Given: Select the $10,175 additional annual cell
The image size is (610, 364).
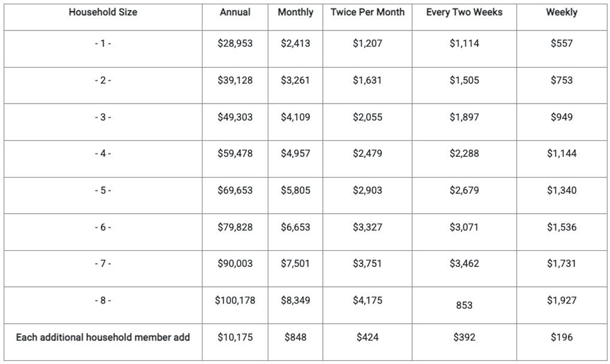Looking at the screenshot, I should (x=235, y=337).
